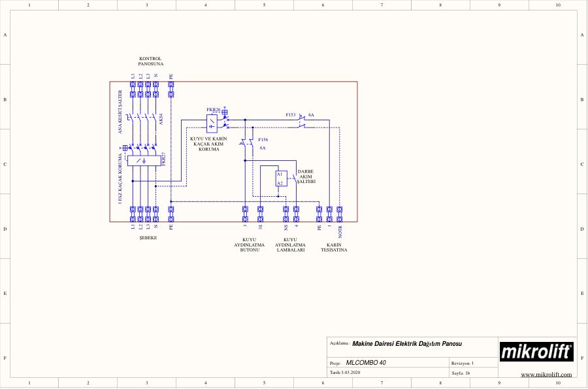
Task: Select the "6A" rating beside F153
Action: pos(311,115)
